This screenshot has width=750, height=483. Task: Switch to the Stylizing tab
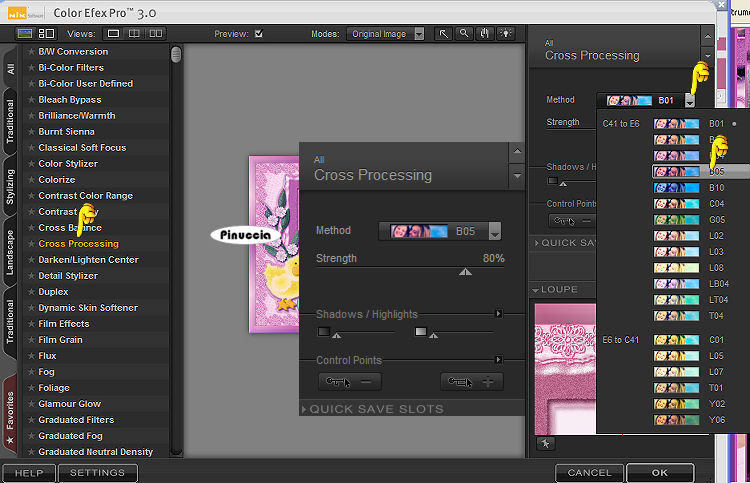[10, 187]
